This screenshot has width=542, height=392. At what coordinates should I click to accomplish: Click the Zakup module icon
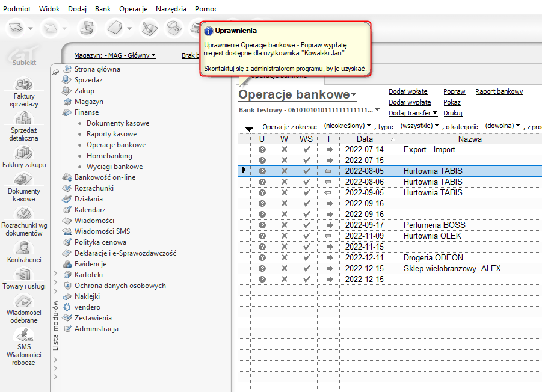pos(67,91)
